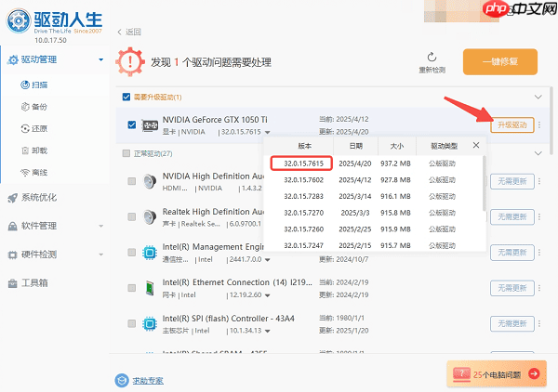The image size is (558, 392).
Task: Click Intel SPI Controller chip icon
Action: pyautogui.click(x=150, y=324)
